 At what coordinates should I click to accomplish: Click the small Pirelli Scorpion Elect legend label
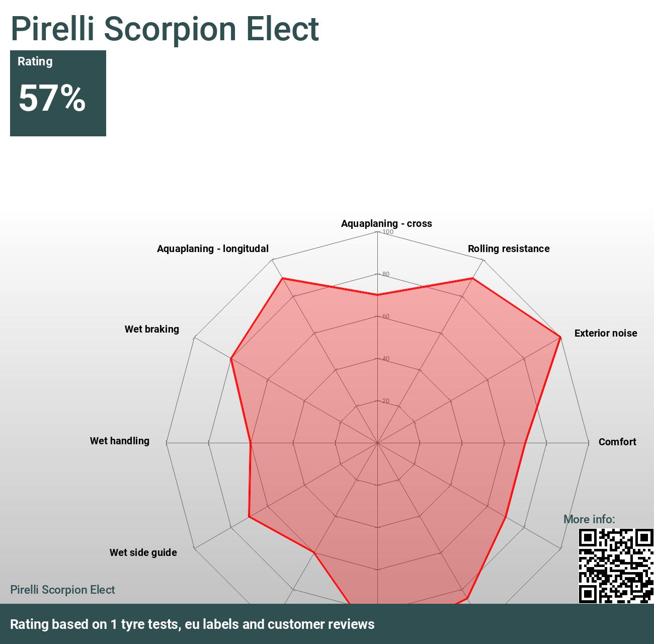point(62,590)
